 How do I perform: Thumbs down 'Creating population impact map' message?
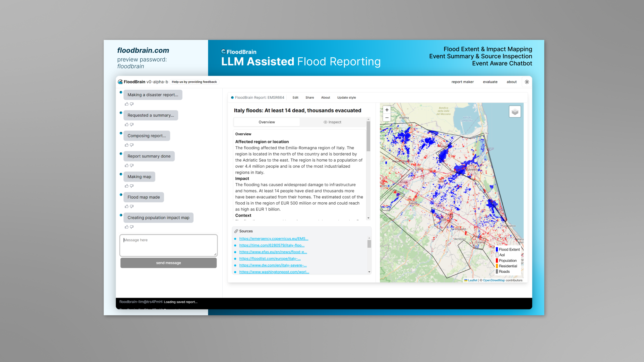click(132, 227)
